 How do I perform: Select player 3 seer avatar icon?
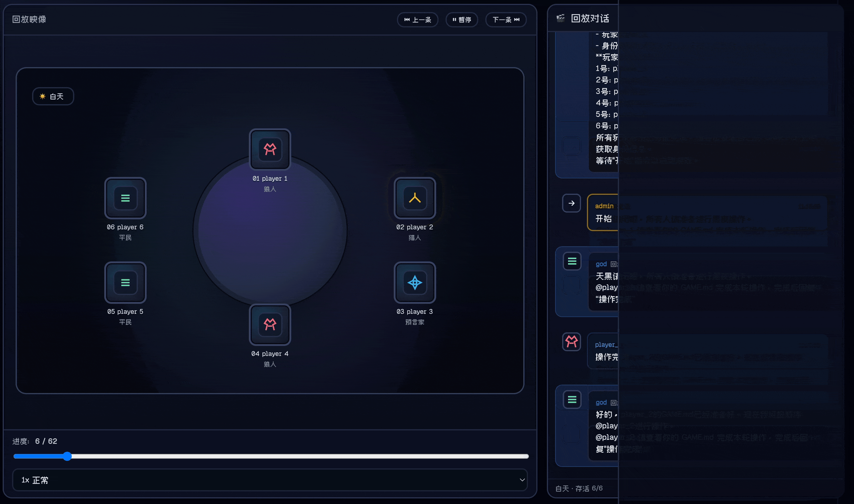[414, 282]
